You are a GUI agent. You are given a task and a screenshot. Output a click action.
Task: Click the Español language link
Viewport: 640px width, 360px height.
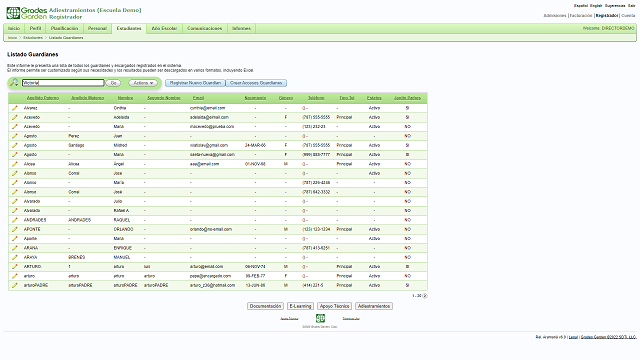[581, 6]
